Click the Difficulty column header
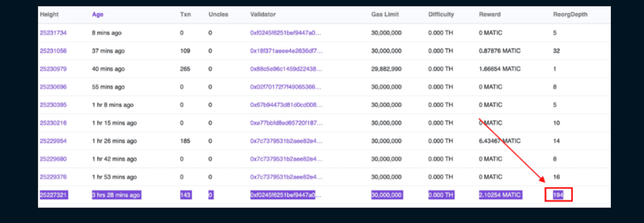This screenshot has width=644, height=223. 441,15
